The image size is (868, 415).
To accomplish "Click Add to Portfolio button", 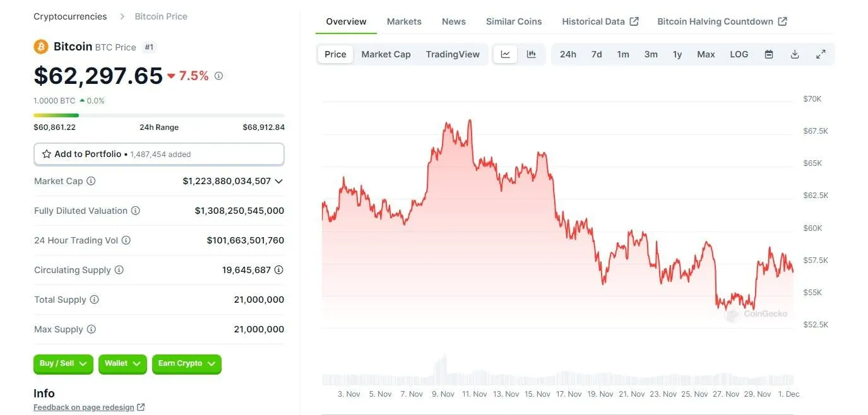I will point(158,154).
